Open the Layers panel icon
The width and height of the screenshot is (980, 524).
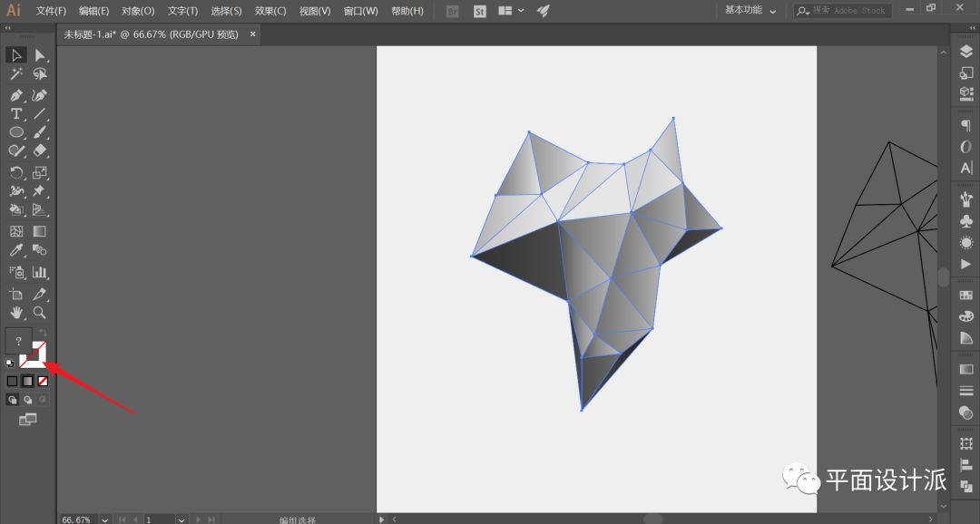point(965,52)
